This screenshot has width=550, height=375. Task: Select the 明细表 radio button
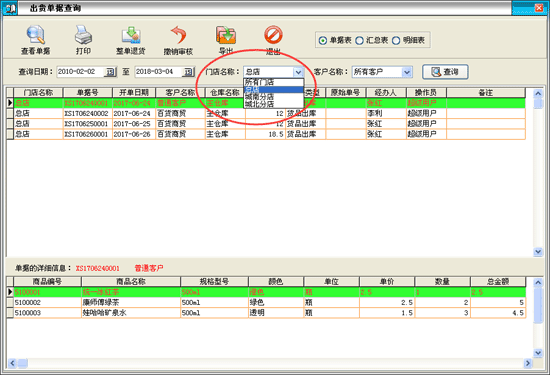coord(396,41)
